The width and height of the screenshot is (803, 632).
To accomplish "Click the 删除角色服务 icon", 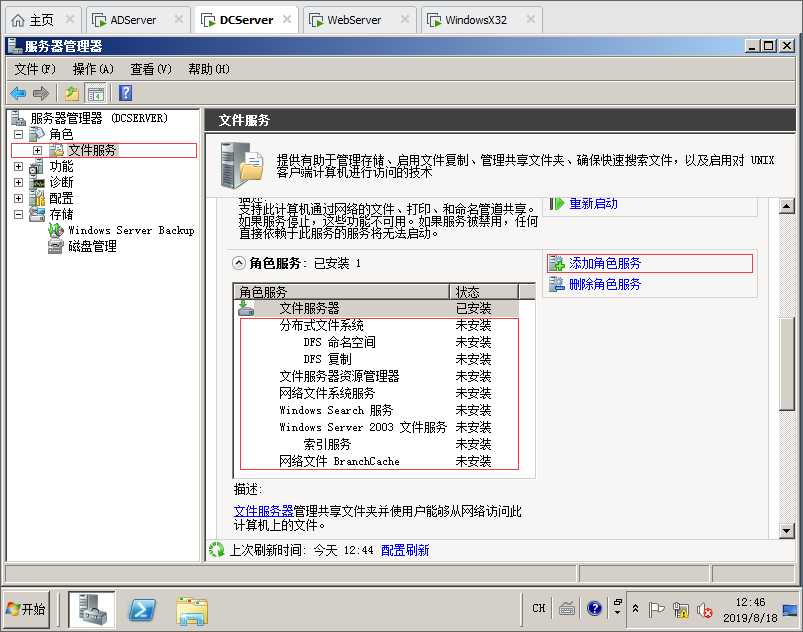I will 557,284.
